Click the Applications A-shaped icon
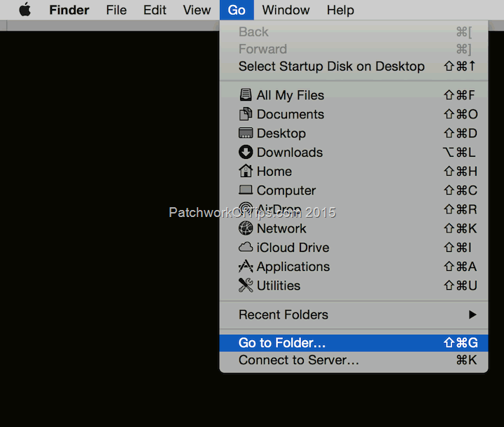 pyautogui.click(x=246, y=266)
